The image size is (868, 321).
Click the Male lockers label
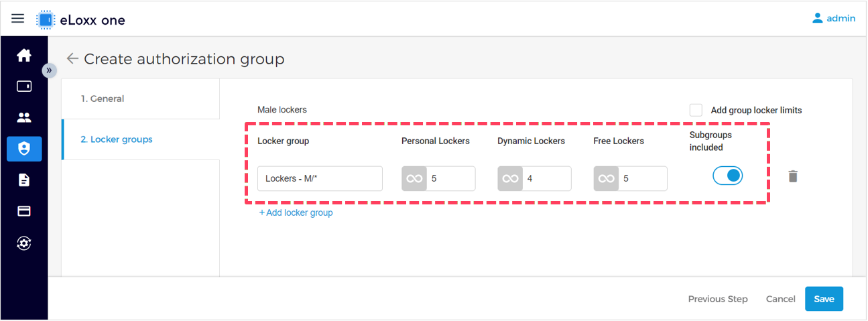(282, 109)
